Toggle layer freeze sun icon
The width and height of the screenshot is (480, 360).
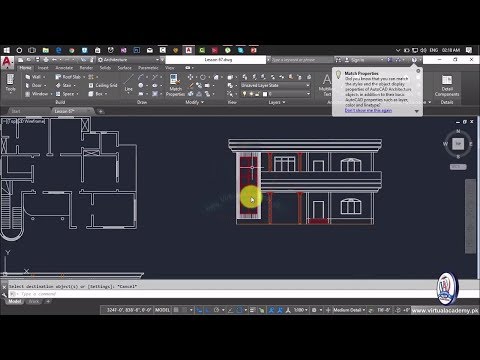tap(251, 94)
